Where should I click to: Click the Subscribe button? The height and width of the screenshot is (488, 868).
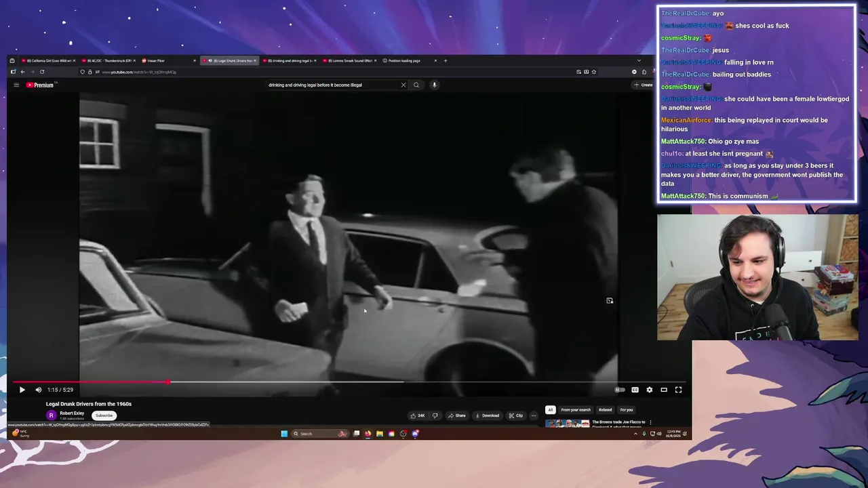point(104,415)
